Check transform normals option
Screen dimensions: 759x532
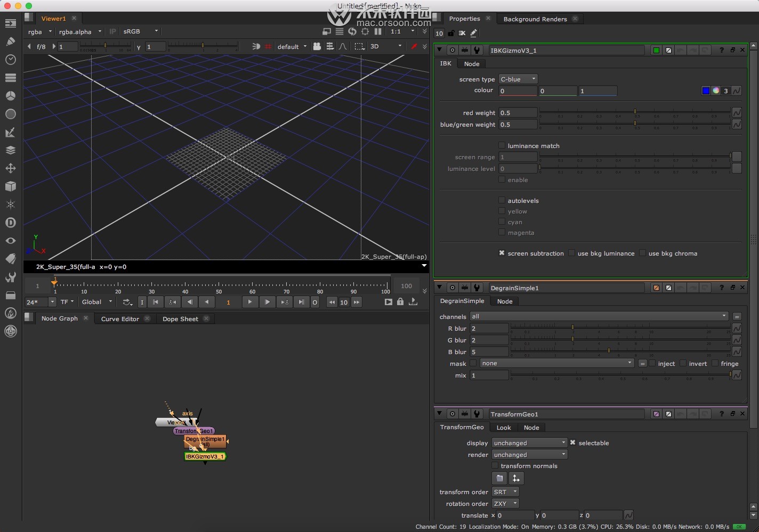pyautogui.click(x=495, y=465)
